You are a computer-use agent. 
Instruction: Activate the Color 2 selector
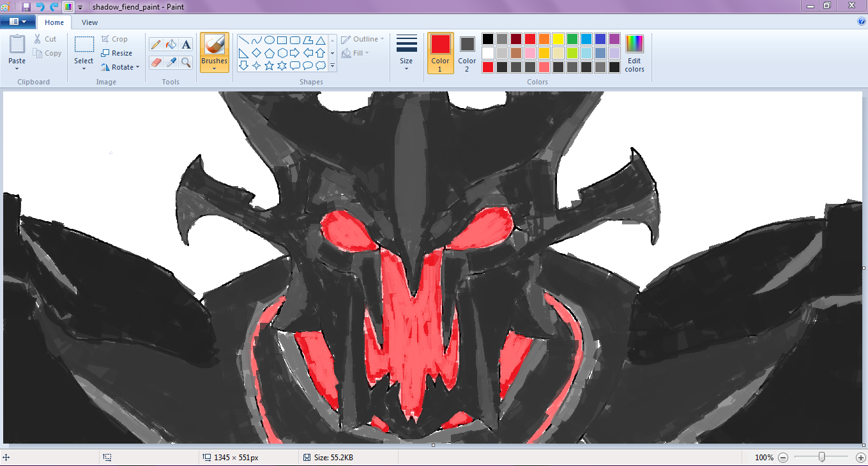point(467,52)
